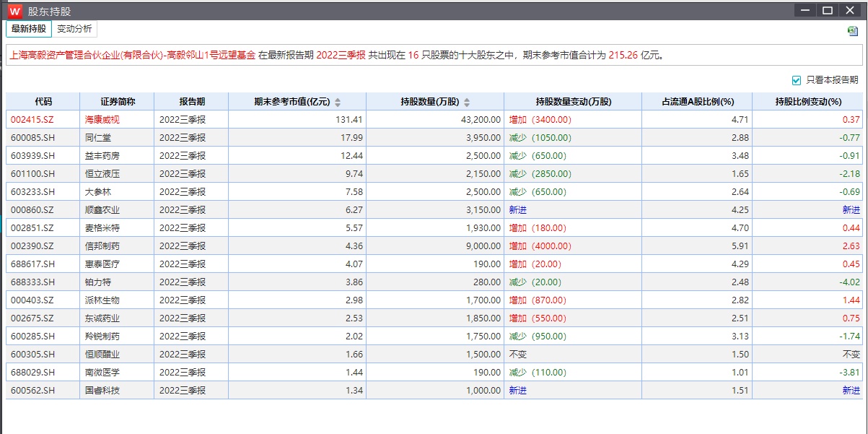Select the 最新持股 tab

click(29, 29)
